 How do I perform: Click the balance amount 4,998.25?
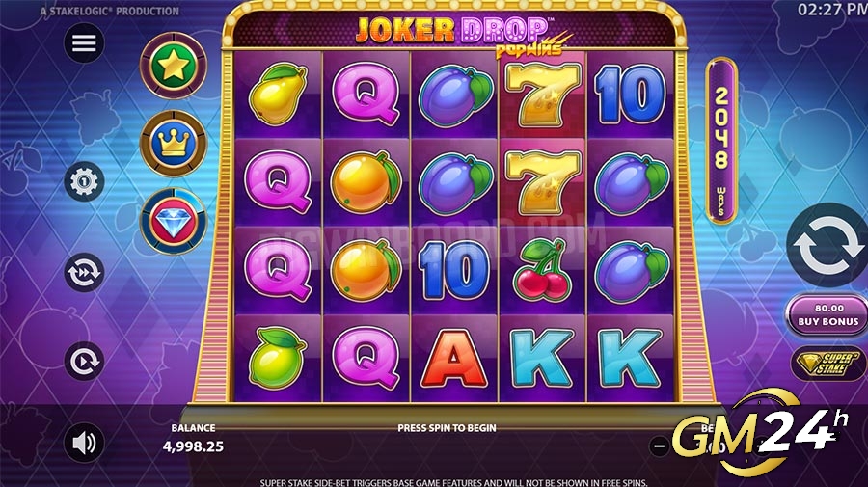coord(193,446)
